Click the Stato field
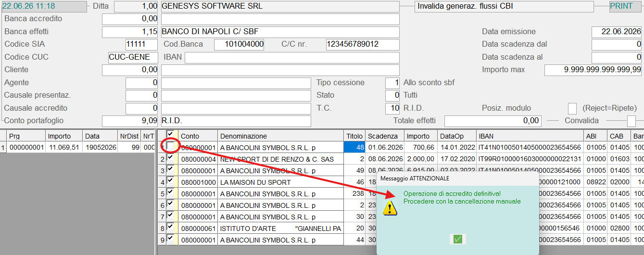644x255 pixels. [x=392, y=95]
